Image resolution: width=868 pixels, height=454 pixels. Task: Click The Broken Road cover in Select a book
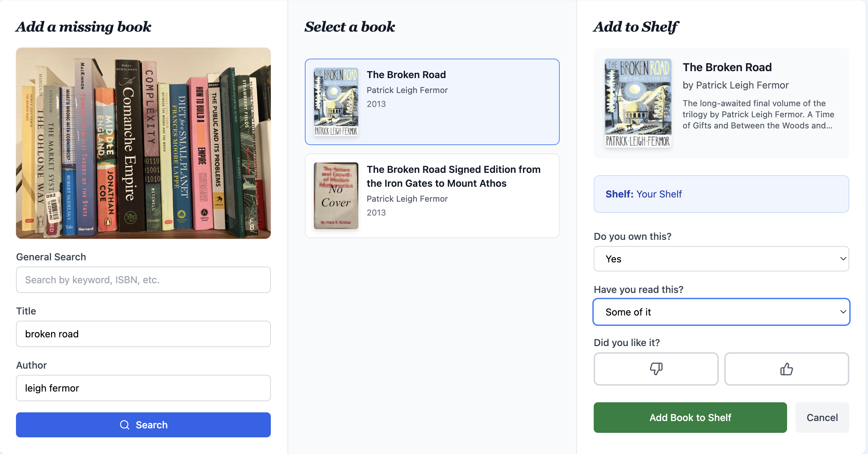click(336, 101)
